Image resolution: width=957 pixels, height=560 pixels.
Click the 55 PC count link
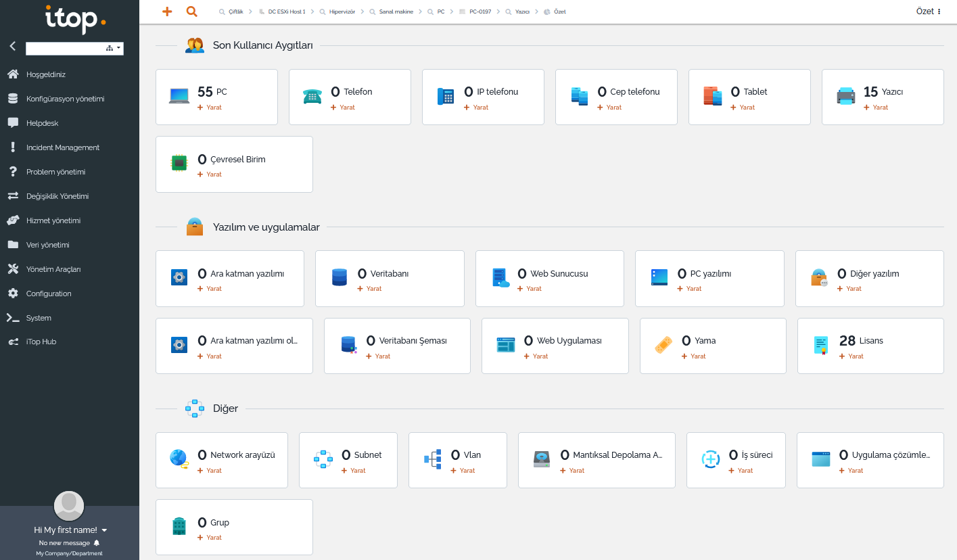pyautogui.click(x=212, y=91)
